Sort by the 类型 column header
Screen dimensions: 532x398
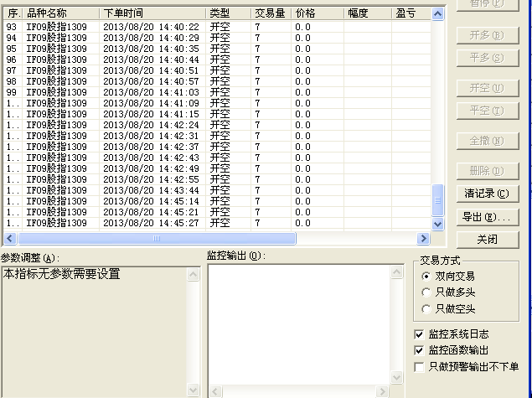tap(229, 13)
